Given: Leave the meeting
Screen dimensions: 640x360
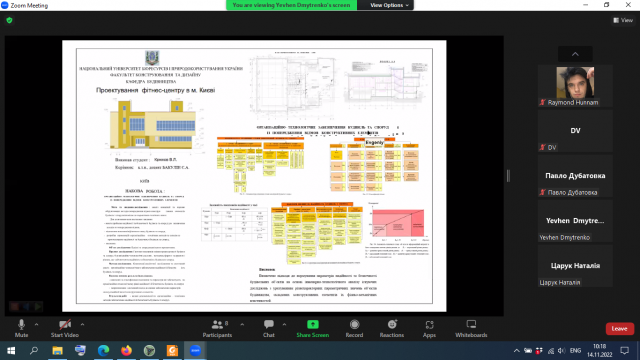Looking at the screenshot, I should tap(620, 329).
